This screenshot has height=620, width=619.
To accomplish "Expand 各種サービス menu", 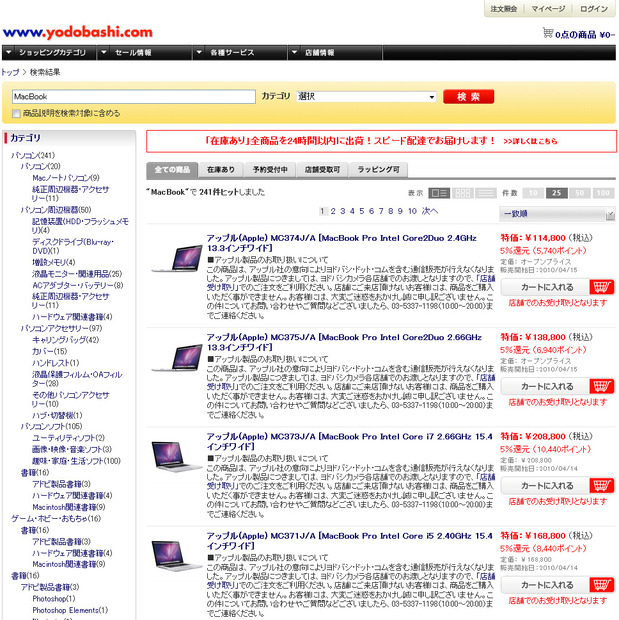I will (x=240, y=53).
